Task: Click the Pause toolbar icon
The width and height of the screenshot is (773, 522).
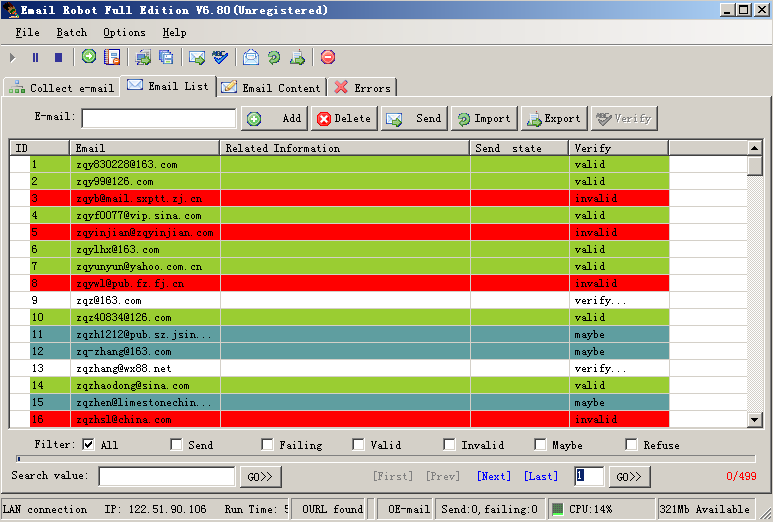Action: click(x=35, y=58)
